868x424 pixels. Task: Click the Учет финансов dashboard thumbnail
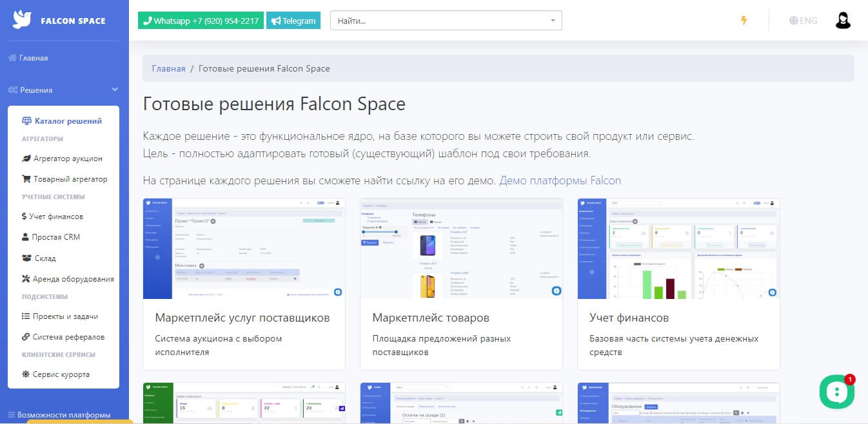(x=678, y=249)
